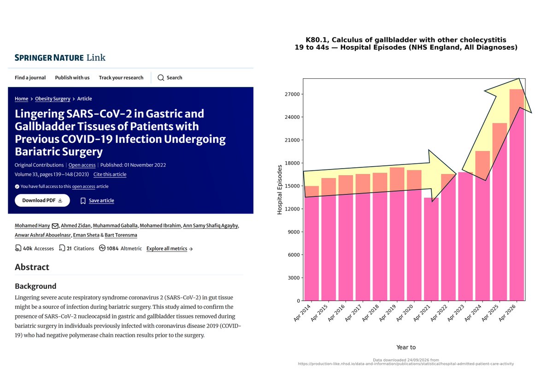Click the Apr 2026 bar
Viewport: 553px width, 392px height.
[x=517, y=195]
